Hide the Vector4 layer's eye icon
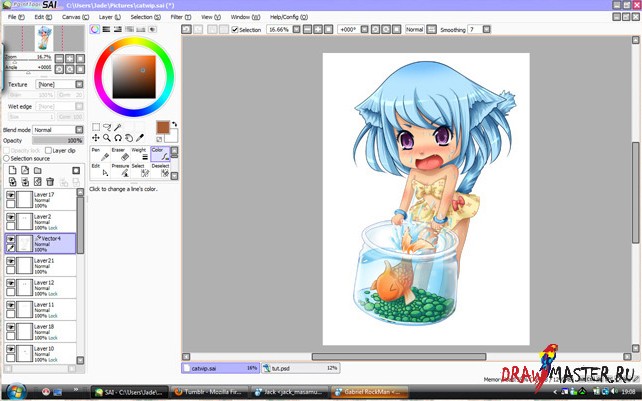Screen dimensions: 642x401 point(11,239)
